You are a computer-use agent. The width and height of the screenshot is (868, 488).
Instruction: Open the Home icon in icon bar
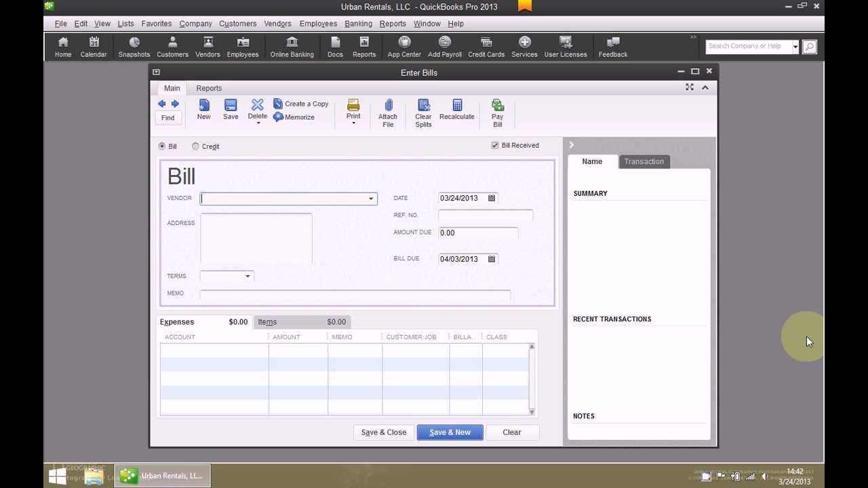pyautogui.click(x=63, y=47)
